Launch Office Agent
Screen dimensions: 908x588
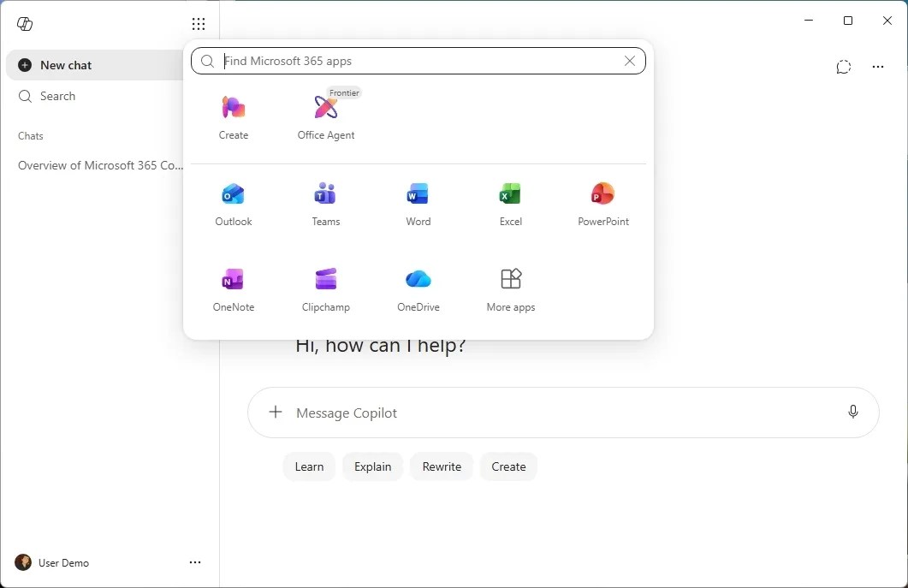pyautogui.click(x=326, y=117)
